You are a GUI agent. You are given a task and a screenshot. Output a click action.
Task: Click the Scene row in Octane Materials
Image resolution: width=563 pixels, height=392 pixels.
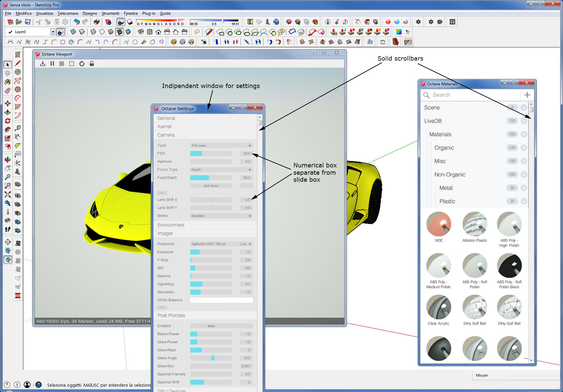coord(474,107)
